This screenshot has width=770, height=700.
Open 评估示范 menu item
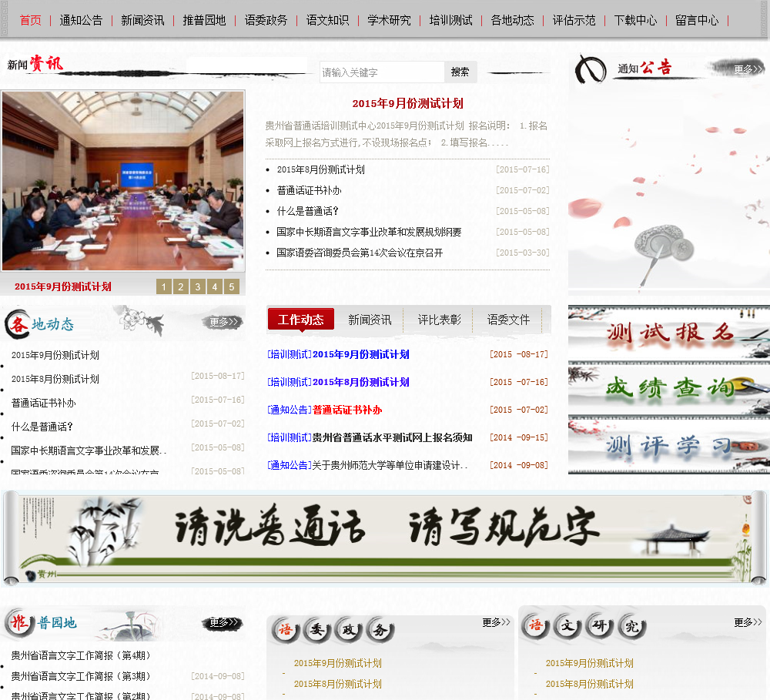(x=574, y=21)
